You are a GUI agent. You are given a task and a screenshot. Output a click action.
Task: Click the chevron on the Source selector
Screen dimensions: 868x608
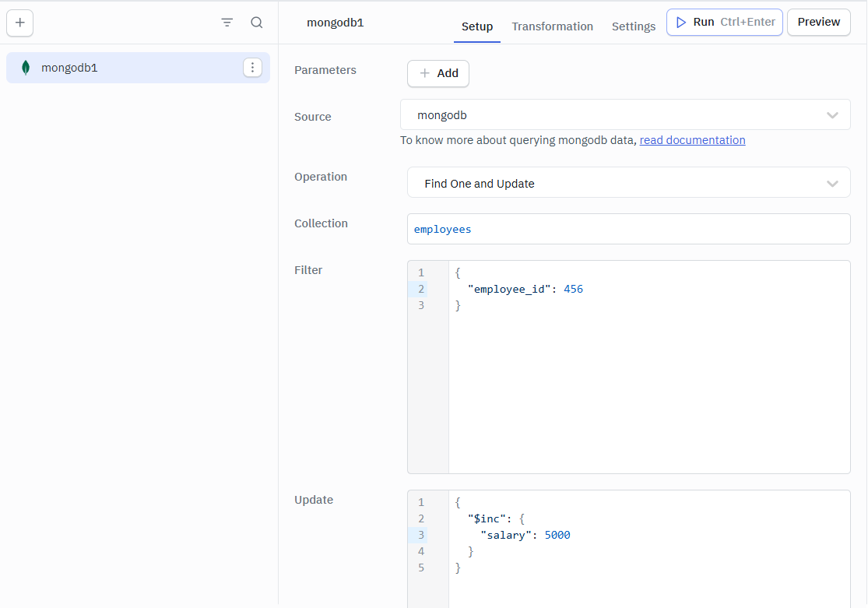click(832, 114)
